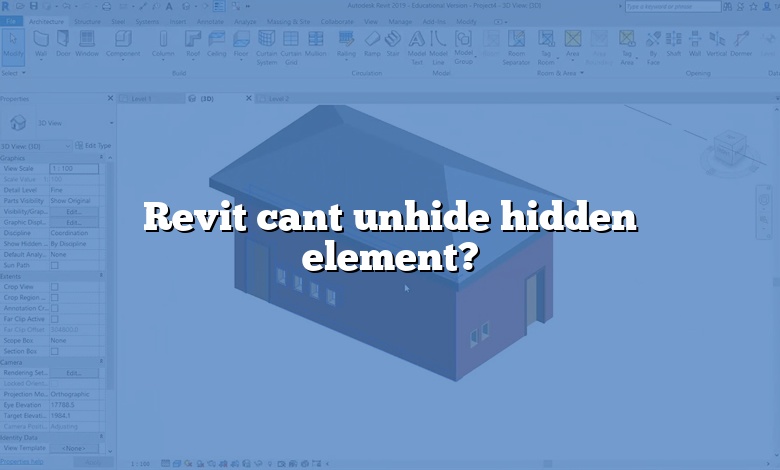Select the Modify tool
The image size is (780, 470).
pyautogui.click(x=12, y=45)
